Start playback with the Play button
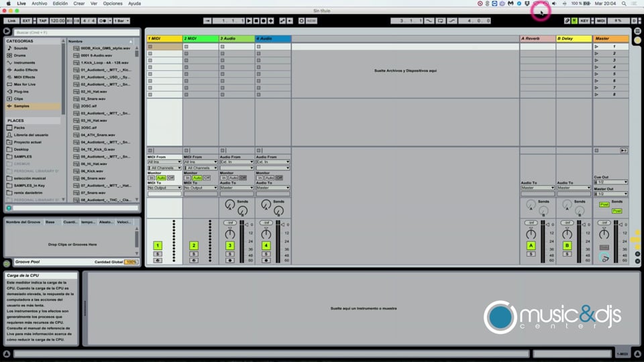The height and width of the screenshot is (362, 644). 249,21
